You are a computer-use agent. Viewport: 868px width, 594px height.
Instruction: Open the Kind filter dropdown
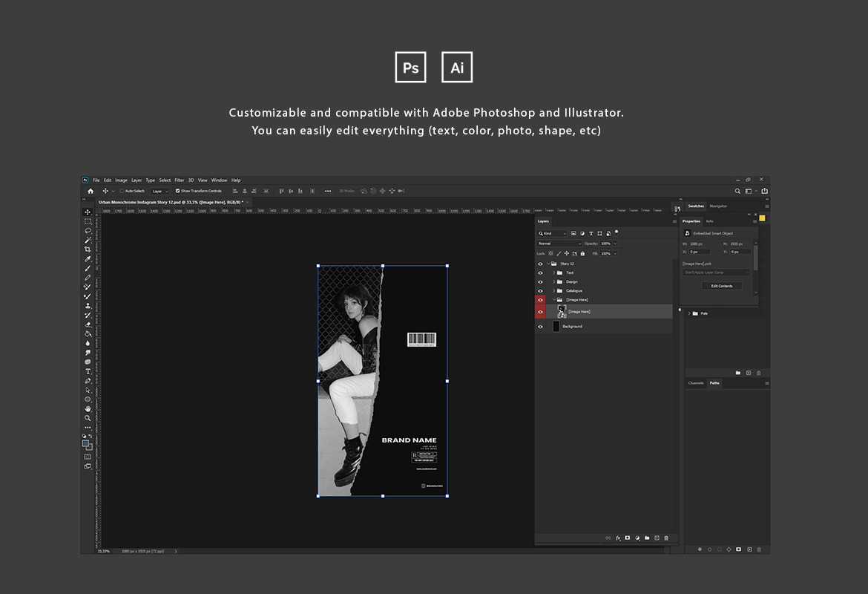point(552,233)
